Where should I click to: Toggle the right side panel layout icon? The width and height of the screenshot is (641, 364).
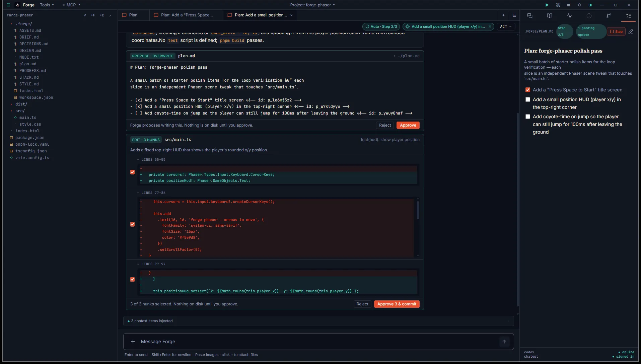click(590, 5)
